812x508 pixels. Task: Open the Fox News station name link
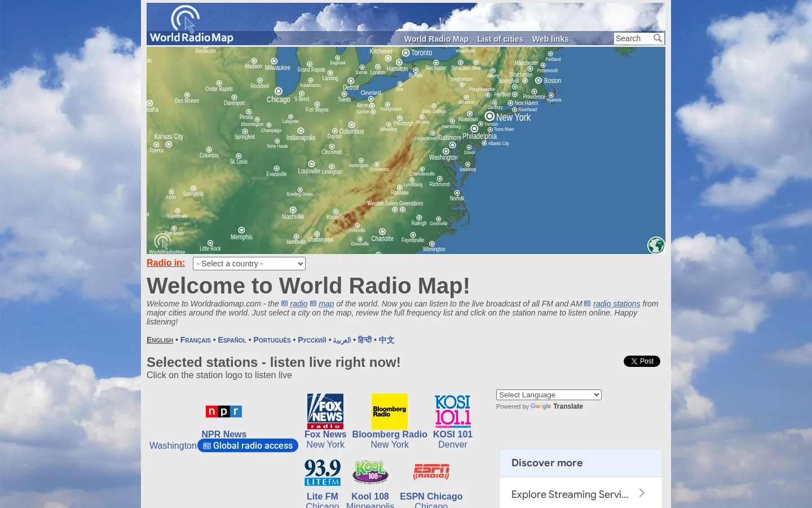pyautogui.click(x=325, y=434)
